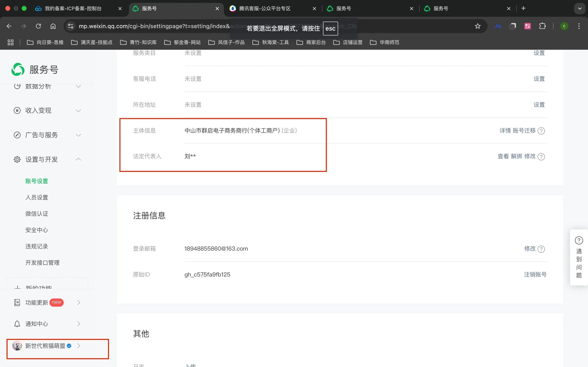Reload the page with refresh icon
The width and height of the screenshot is (588, 367).
tap(38, 26)
